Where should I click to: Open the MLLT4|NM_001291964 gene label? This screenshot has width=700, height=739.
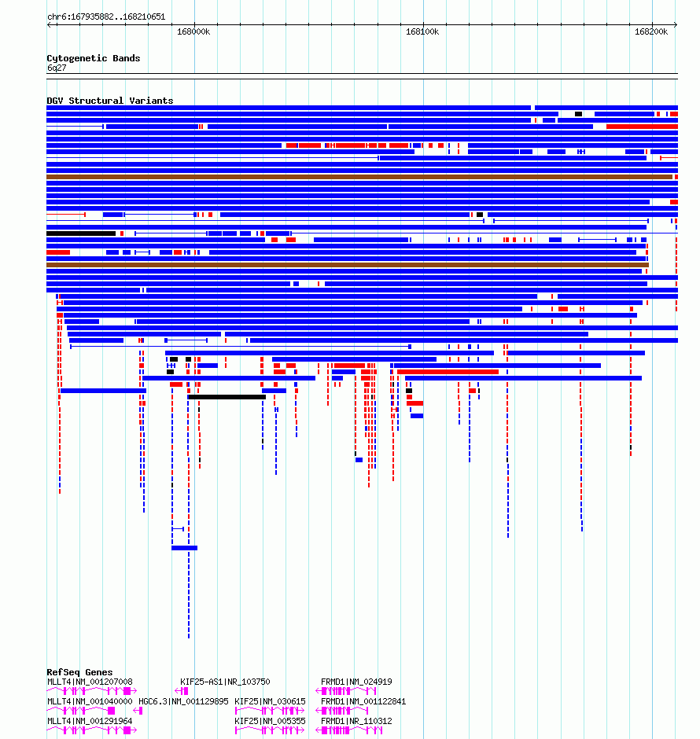90,721
